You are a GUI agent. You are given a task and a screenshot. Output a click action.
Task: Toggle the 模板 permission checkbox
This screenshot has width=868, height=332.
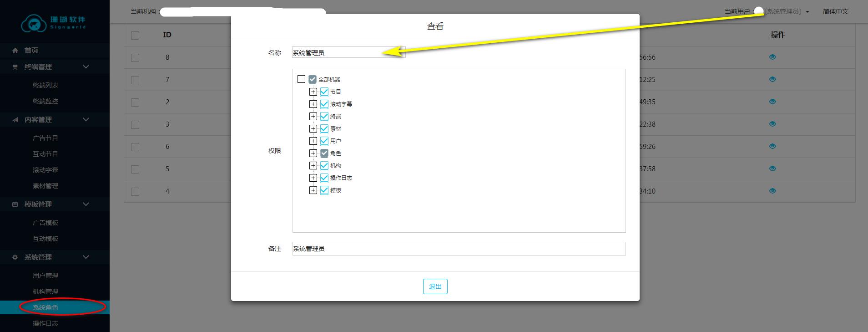pos(324,190)
